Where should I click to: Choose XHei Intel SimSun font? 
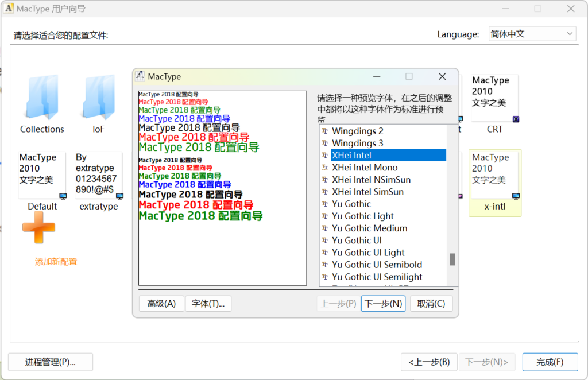(x=367, y=192)
